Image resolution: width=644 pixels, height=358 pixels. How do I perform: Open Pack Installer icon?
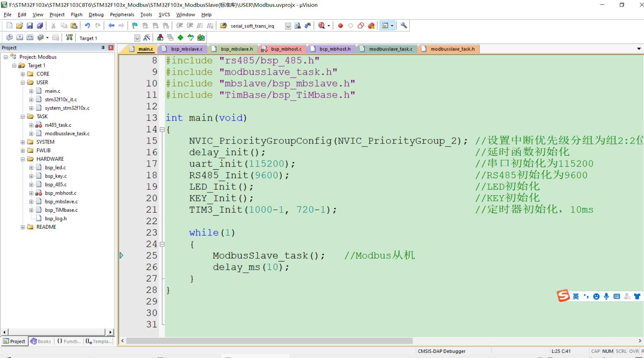(x=201, y=37)
